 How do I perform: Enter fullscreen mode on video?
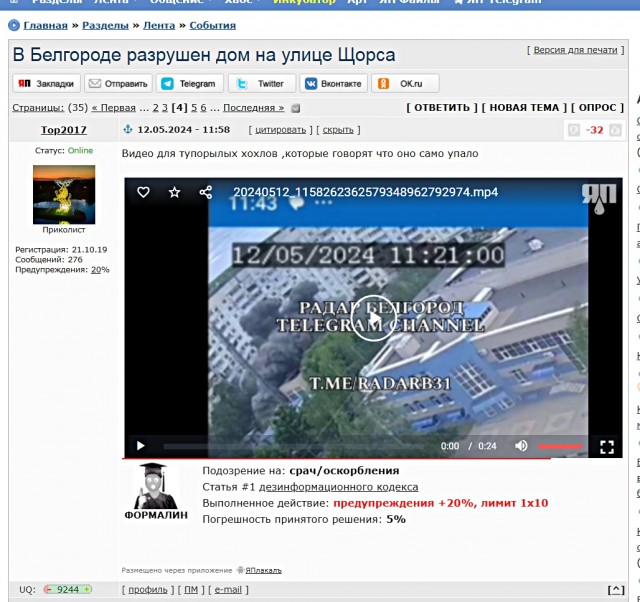pyautogui.click(x=607, y=447)
